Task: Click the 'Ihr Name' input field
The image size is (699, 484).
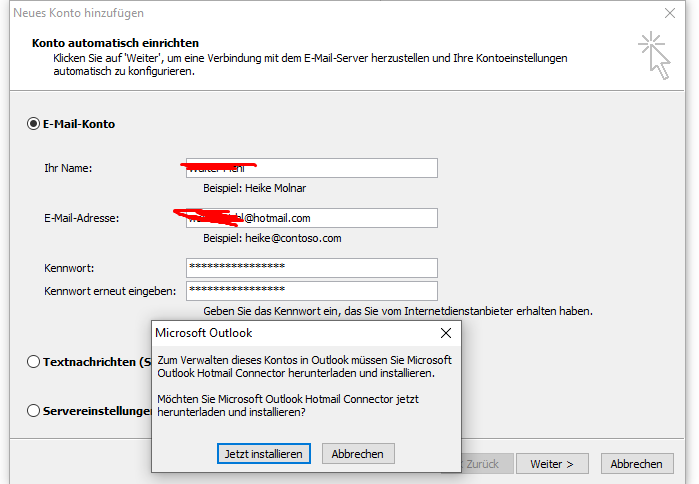Action: (312, 168)
